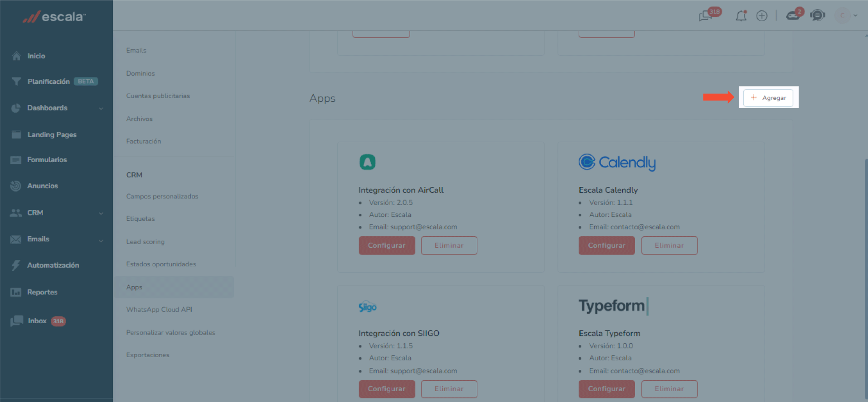Click 'Integración con SIIGO' title
Image resolution: width=868 pixels, height=402 pixels.
(x=399, y=333)
